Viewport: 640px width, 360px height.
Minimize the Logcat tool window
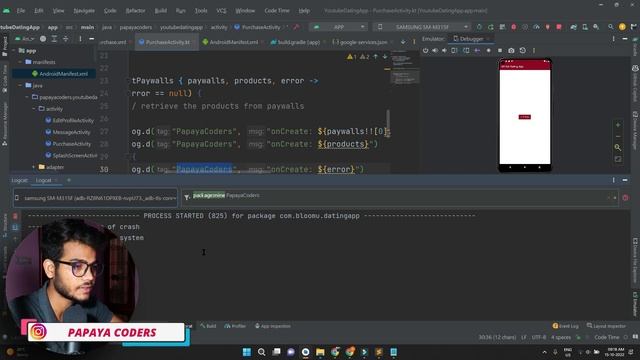tap(625, 180)
